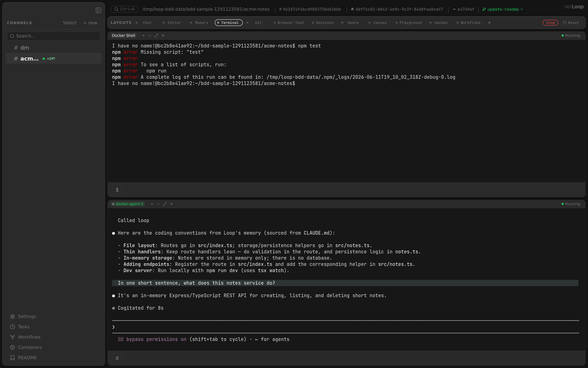
Task: Open Workflows in the sidebar bottom list
Action: click(25, 337)
